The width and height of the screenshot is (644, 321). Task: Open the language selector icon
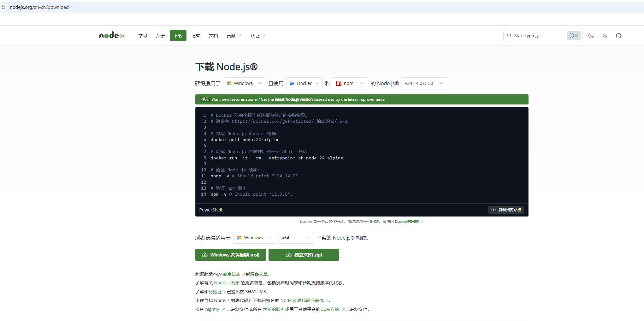pyautogui.click(x=605, y=36)
